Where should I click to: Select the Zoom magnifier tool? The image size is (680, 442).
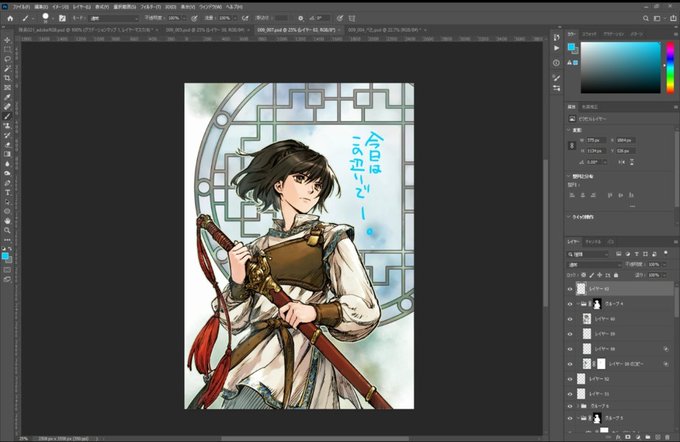(x=7, y=230)
